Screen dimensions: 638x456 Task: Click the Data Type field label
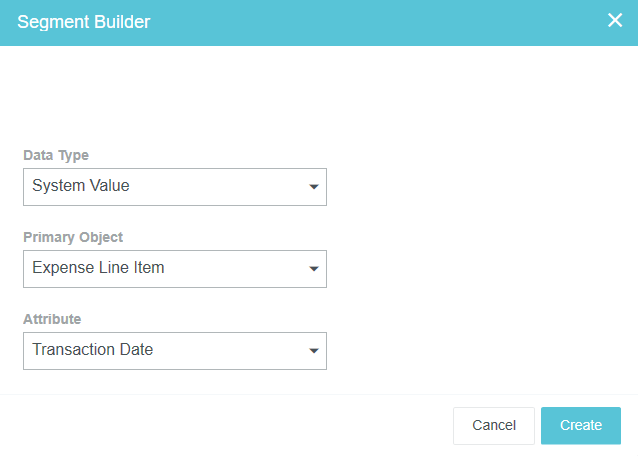coord(56,156)
